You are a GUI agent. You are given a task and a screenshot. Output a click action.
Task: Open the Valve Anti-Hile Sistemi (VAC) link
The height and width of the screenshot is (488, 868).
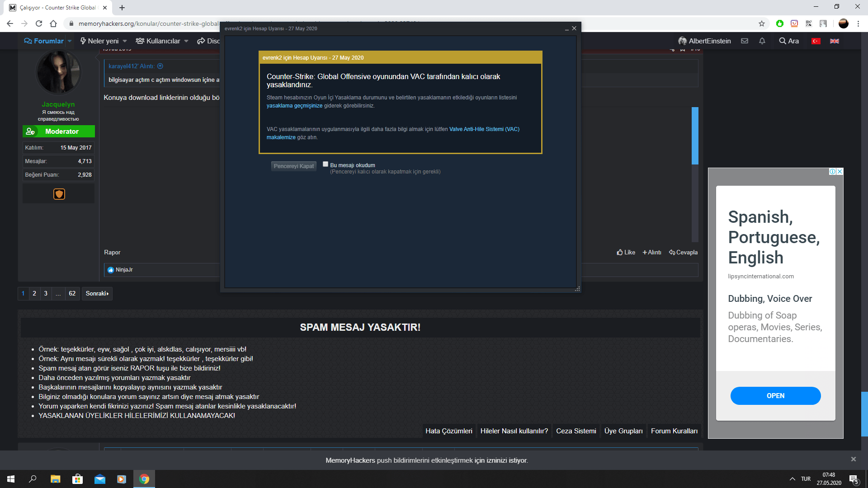click(484, 129)
